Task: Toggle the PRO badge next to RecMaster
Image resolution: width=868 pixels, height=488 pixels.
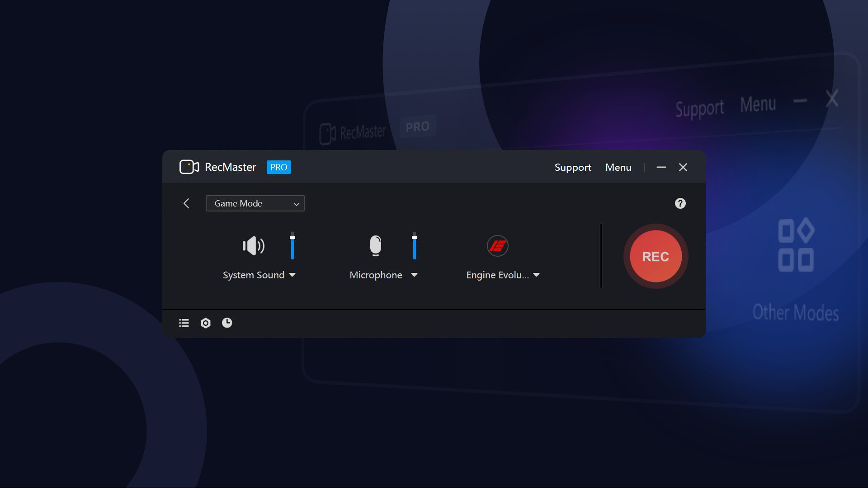Action: (x=278, y=167)
